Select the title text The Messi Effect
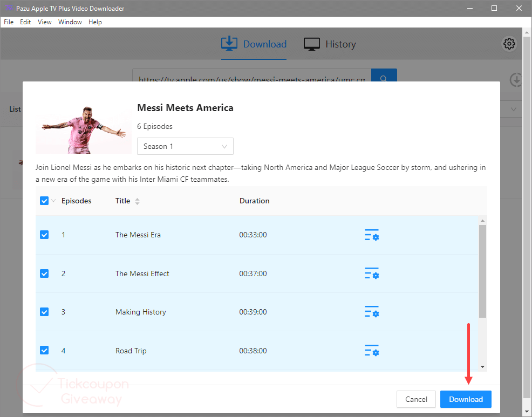This screenshot has height=417, width=532. point(142,274)
